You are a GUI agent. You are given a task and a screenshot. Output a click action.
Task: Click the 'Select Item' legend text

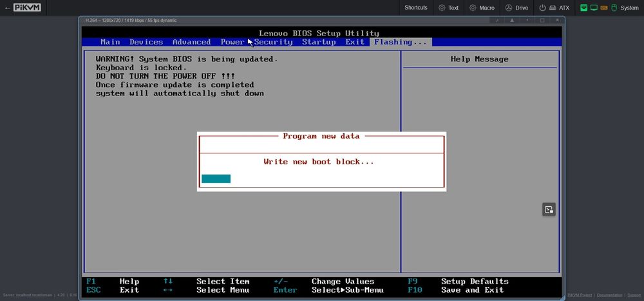pos(223,282)
